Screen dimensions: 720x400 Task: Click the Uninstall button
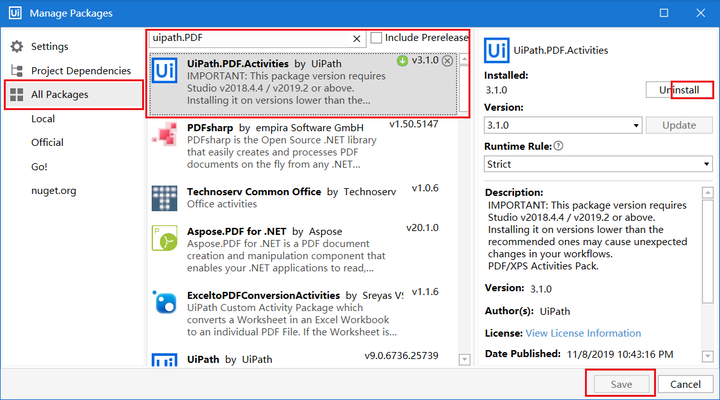click(x=679, y=90)
